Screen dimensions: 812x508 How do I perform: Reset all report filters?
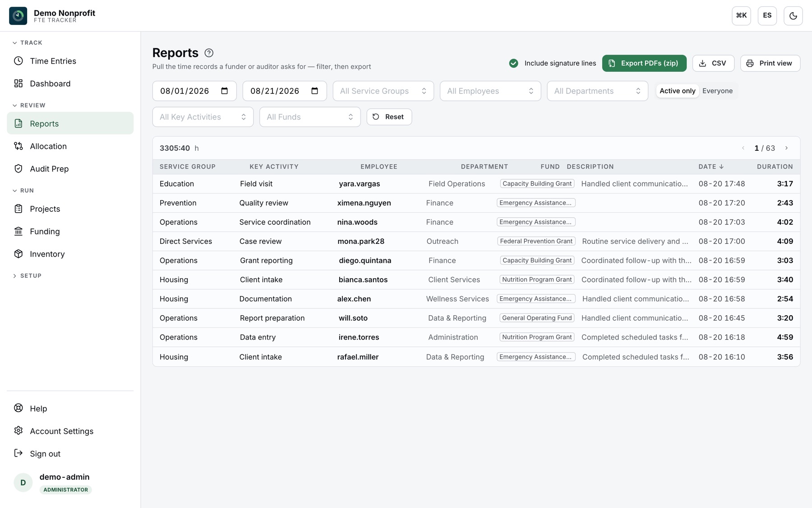(x=389, y=117)
